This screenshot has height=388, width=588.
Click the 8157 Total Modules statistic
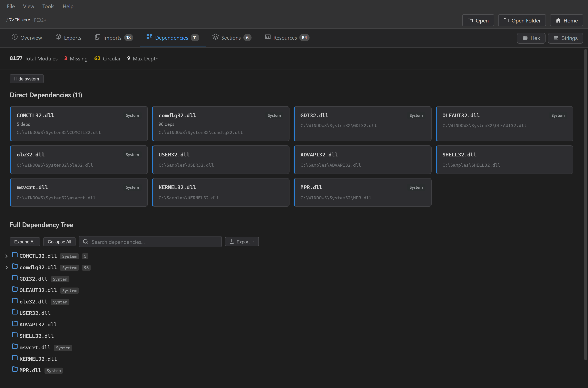[34, 58]
